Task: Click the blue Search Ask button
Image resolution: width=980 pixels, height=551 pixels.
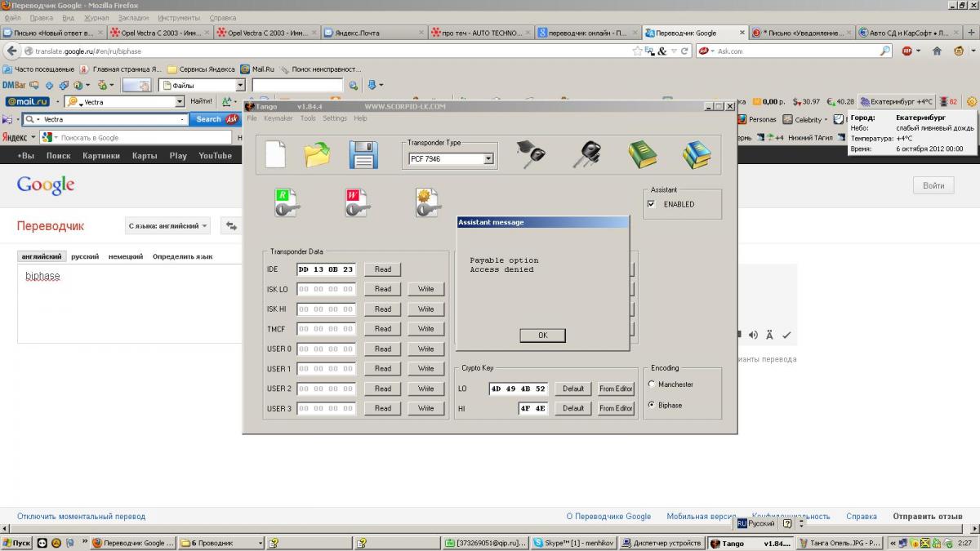Action: (216, 119)
